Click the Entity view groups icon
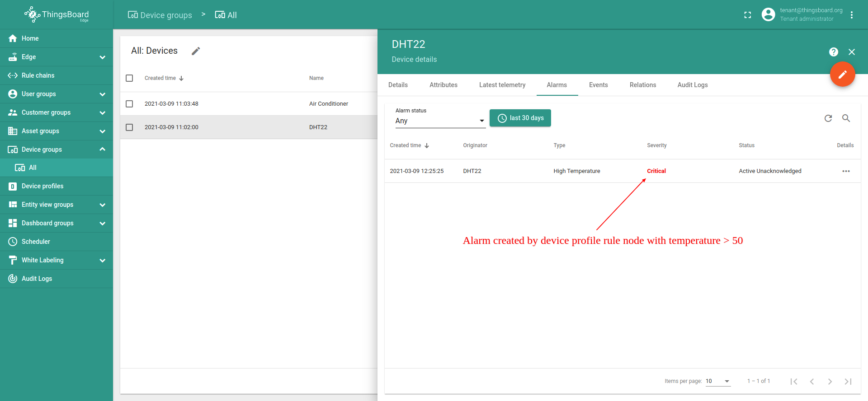The width and height of the screenshot is (868, 401). [13, 205]
